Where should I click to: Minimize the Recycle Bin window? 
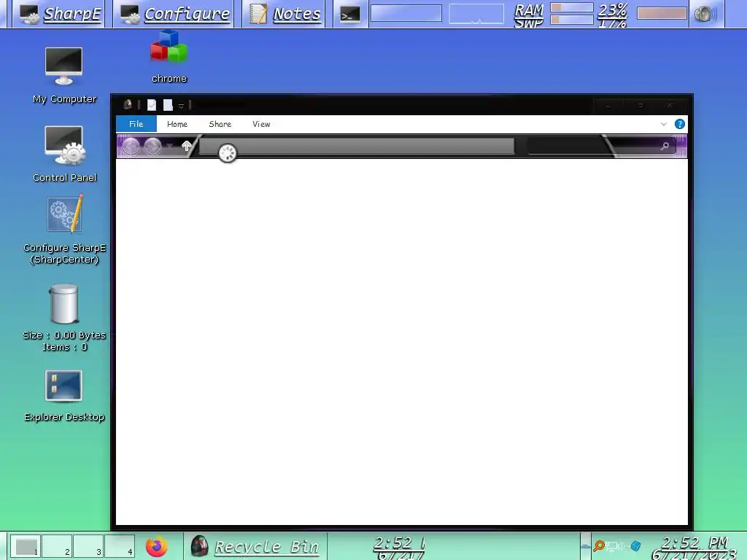coord(608,105)
